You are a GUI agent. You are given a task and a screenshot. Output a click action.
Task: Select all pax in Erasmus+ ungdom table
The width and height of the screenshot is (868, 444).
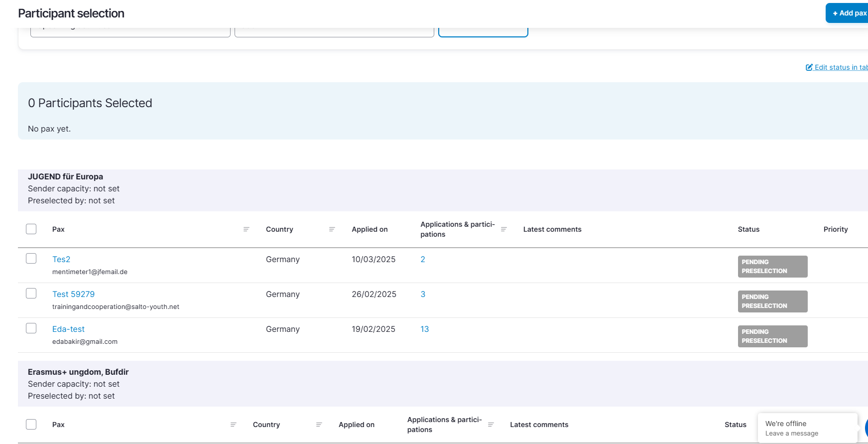(31, 424)
